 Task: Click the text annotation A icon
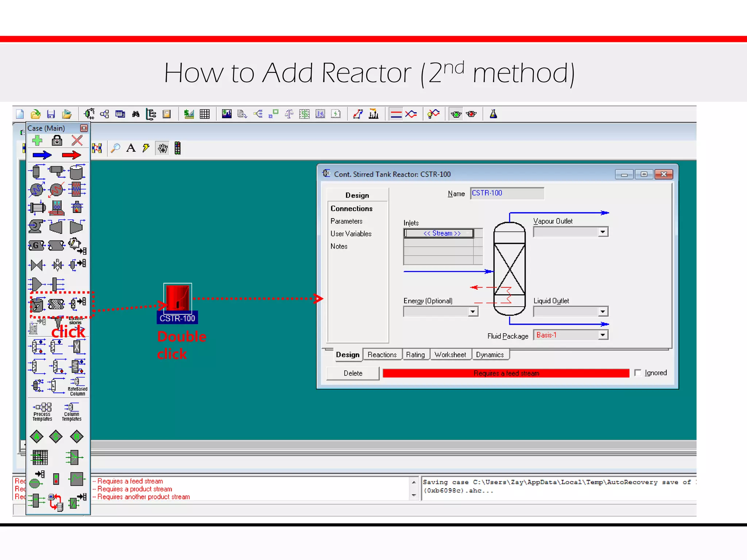[x=131, y=148]
